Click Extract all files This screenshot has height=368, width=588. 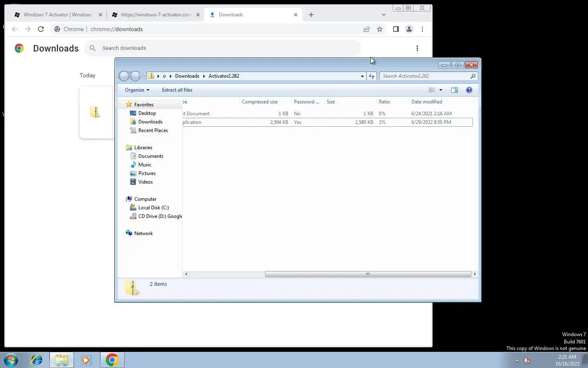pos(177,90)
